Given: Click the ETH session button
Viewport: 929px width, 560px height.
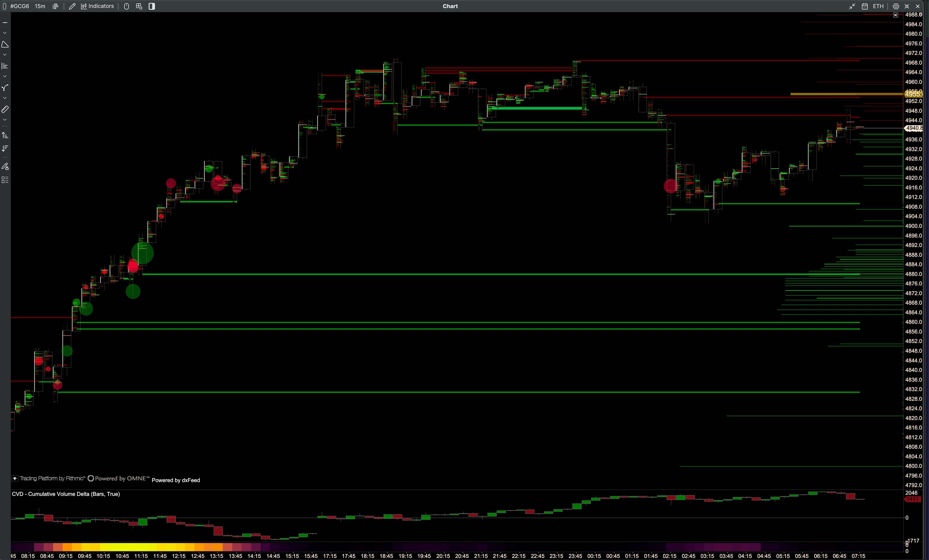Looking at the screenshot, I should (878, 6).
